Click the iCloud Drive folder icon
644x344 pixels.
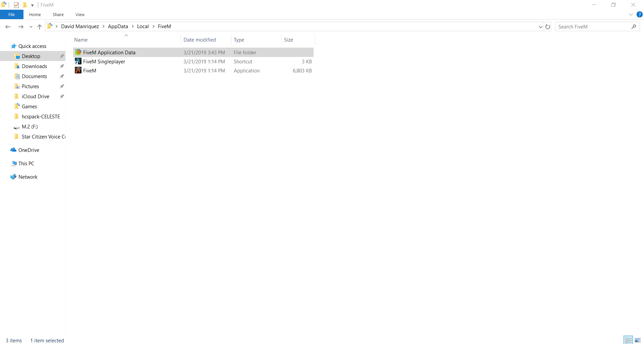pos(16,96)
